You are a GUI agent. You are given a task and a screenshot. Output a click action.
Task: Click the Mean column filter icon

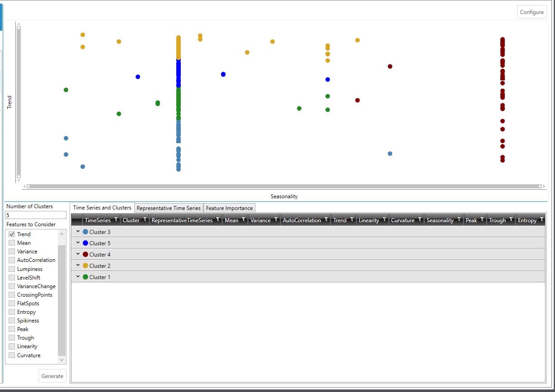point(244,219)
